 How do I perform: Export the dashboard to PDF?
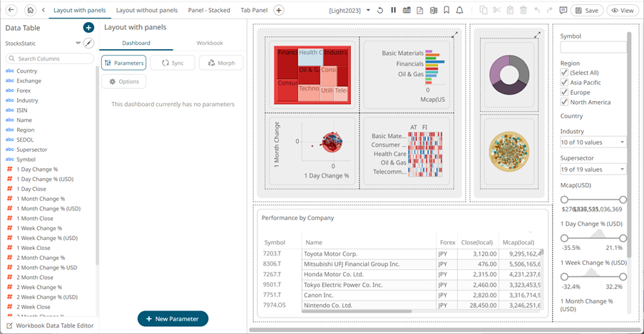point(419,11)
